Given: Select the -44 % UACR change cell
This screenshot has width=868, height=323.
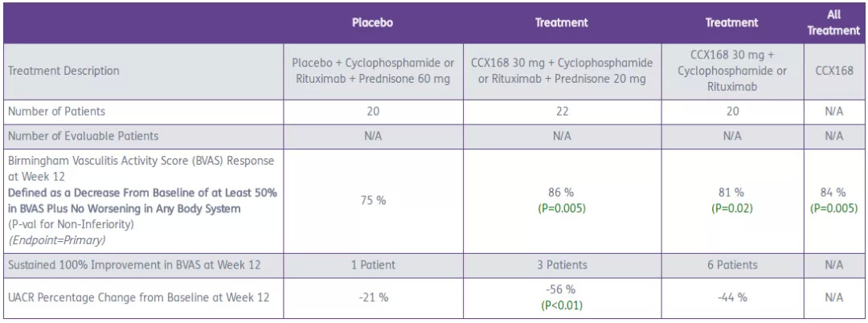Looking at the screenshot, I should click(731, 297).
